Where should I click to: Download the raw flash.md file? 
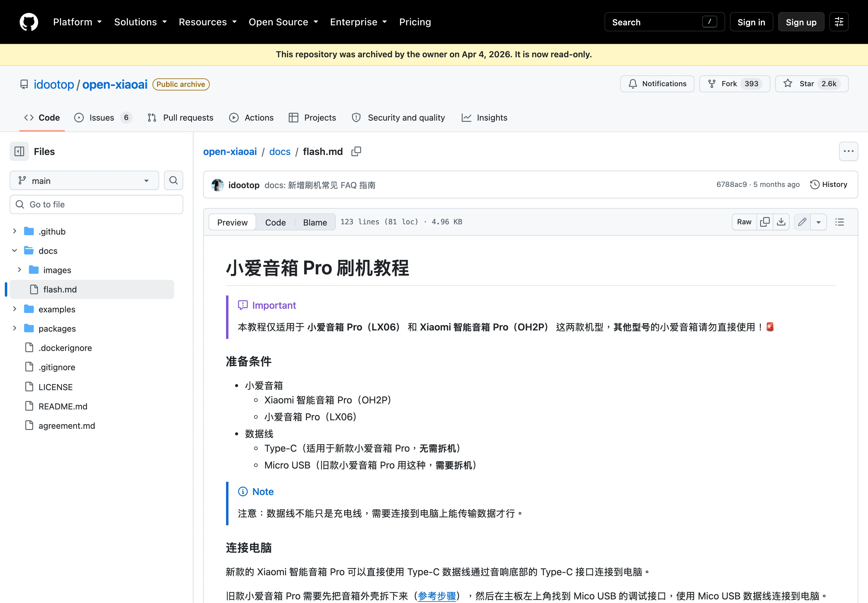(x=781, y=222)
